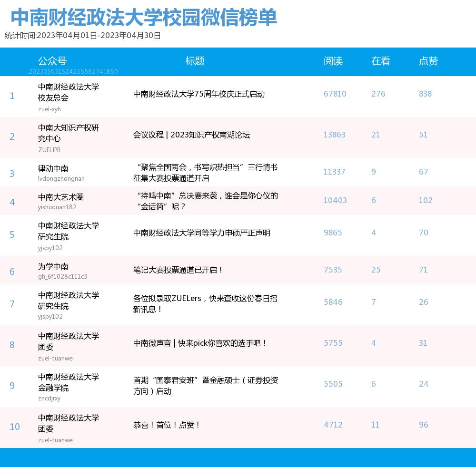Click the 中南大知识产权研究中心 account name

[69, 131]
